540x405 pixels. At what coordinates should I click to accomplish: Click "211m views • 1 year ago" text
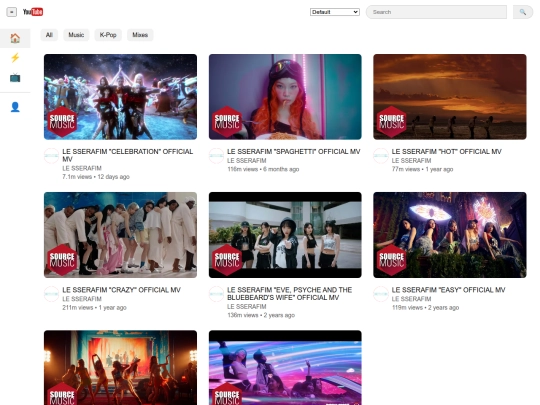94,308
